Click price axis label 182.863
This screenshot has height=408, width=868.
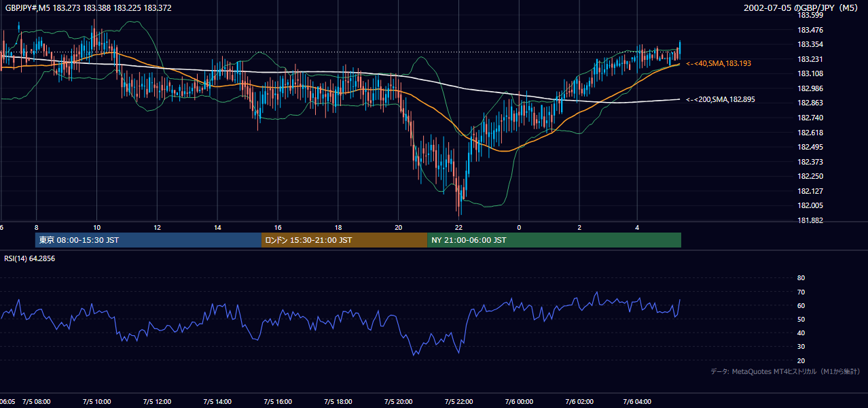coord(810,103)
